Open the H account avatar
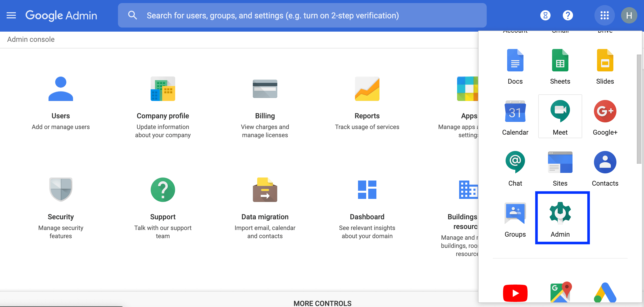The width and height of the screenshot is (644, 307). [629, 16]
